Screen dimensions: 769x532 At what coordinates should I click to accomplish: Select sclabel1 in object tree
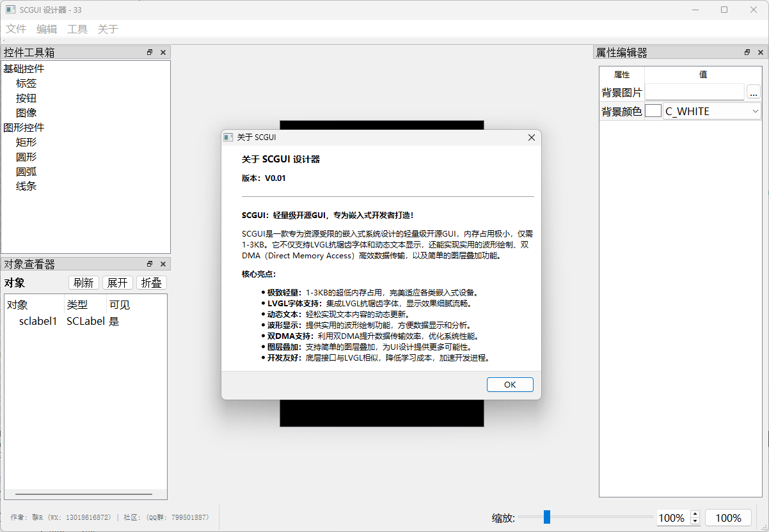(38, 321)
